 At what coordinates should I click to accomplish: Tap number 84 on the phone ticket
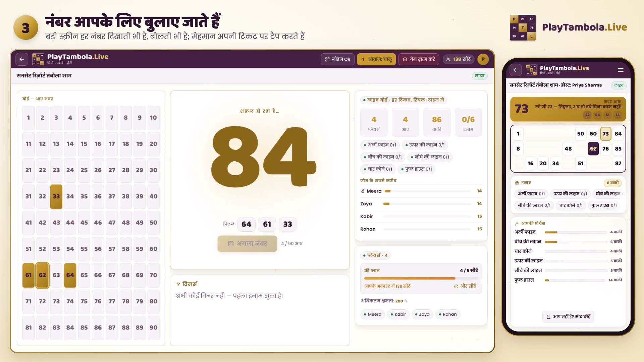[618, 134]
